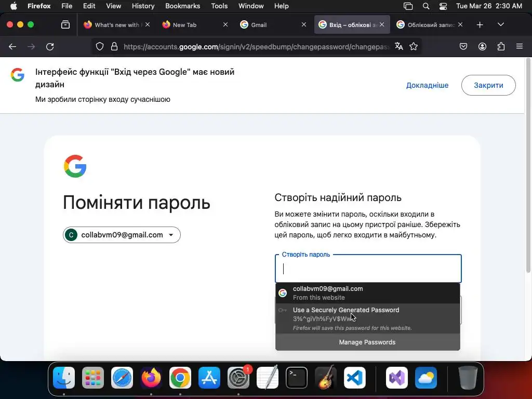Open the Window menu
This screenshot has width=532, height=399.
pos(251,6)
